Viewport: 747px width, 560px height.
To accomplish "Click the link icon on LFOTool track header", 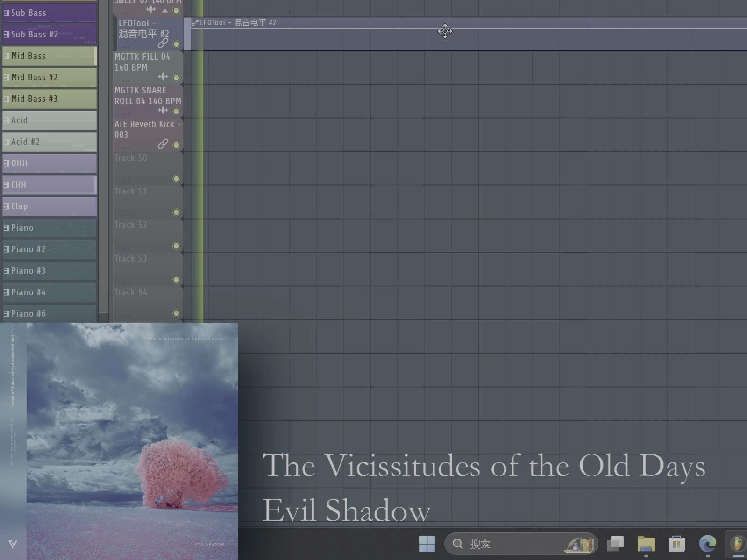I will pos(163,43).
